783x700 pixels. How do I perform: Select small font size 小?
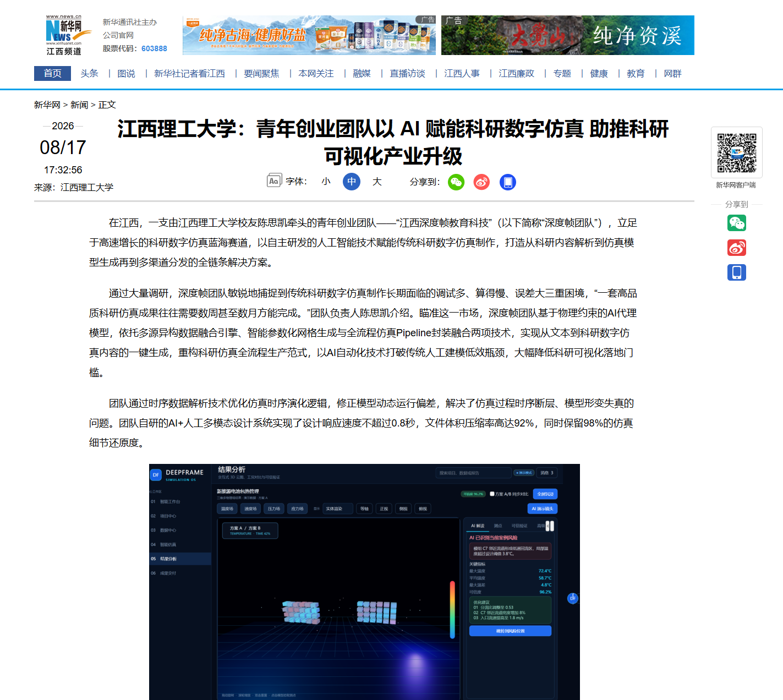click(x=326, y=181)
